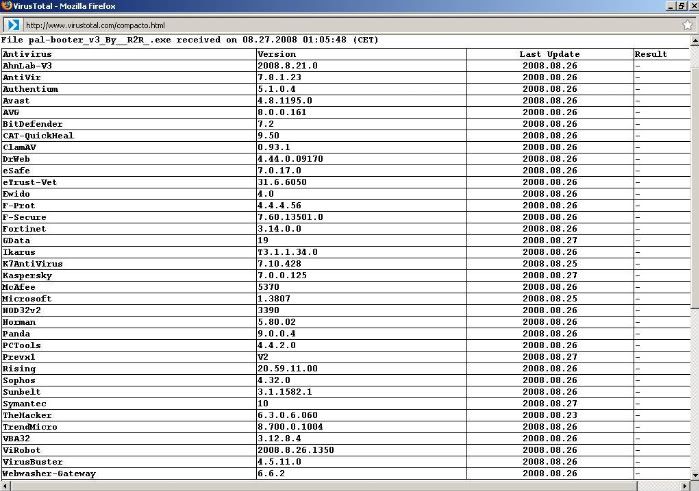Click version 2008.8.26.1350 for ViRobot

(296, 450)
